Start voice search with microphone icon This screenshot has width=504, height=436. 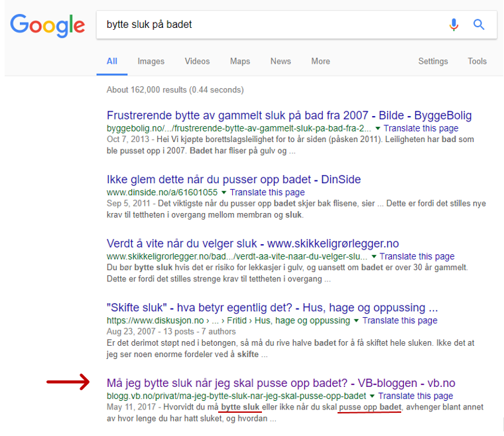pyautogui.click(x=454, y=25)
